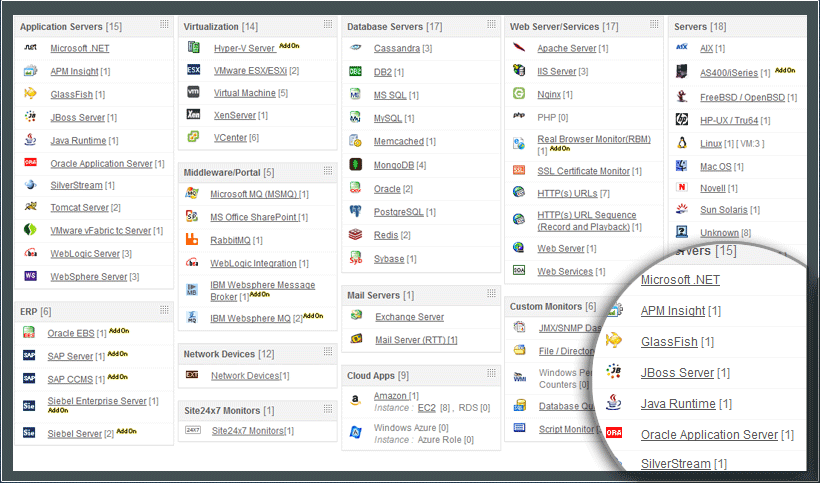
Task: Click the Cassandra eye icon
Action: pyautogui.click(x=356, y=48)
